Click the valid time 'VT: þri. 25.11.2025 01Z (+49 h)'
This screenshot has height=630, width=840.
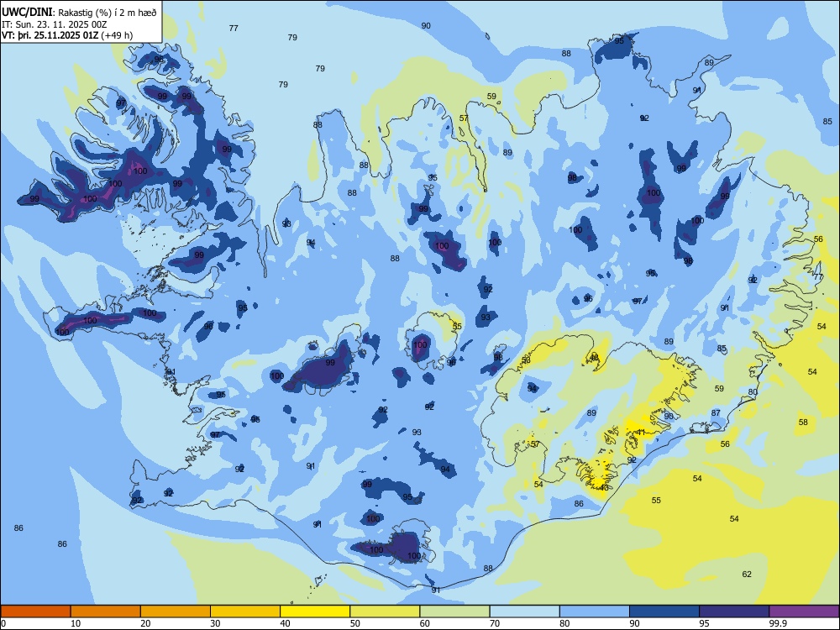[67, 35]
